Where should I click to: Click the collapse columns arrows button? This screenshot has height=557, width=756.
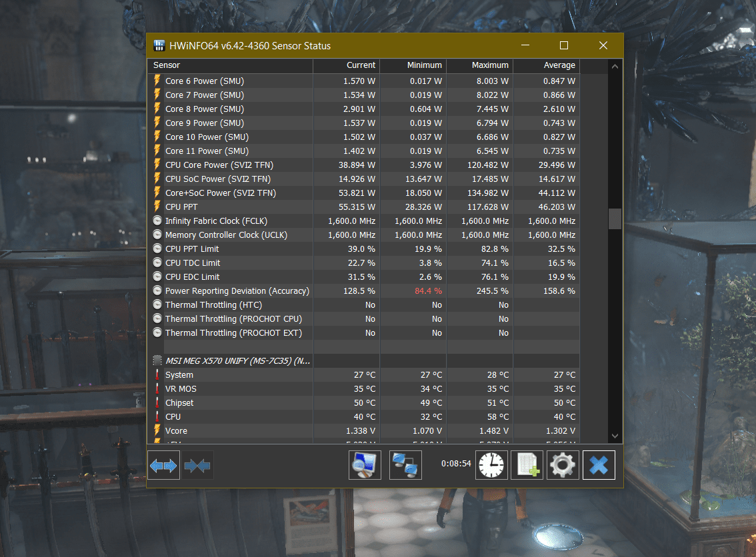click(x=197, y=466)
